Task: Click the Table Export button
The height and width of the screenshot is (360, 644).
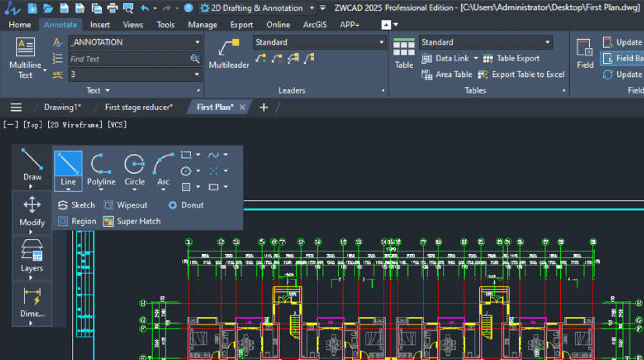Action: [x=511, y=58]
